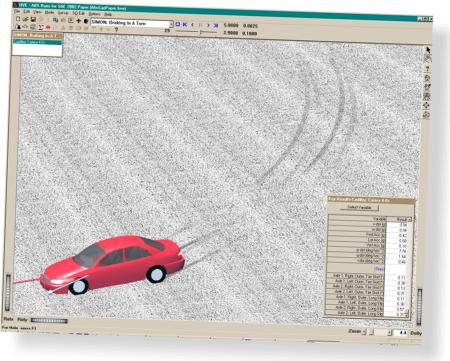Select the highlighted vehicle entry in left list
The image size is (450, 361).
(37, 42)
